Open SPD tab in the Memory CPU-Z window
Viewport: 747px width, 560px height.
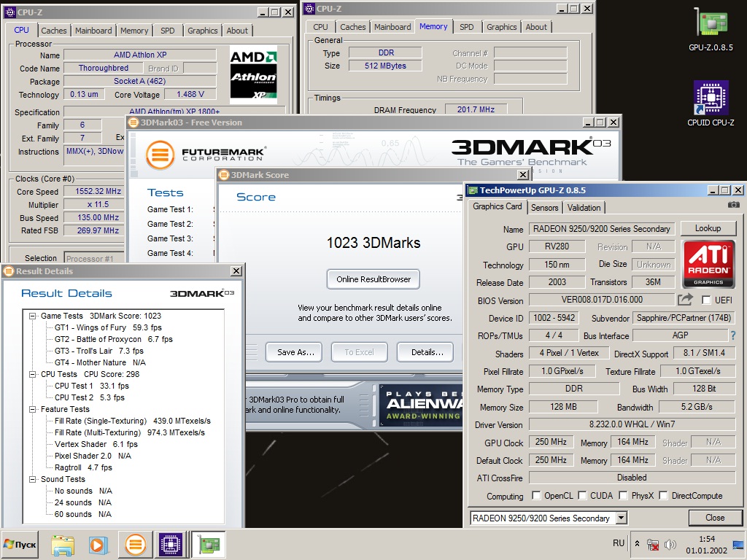click(x=467, y=27)
